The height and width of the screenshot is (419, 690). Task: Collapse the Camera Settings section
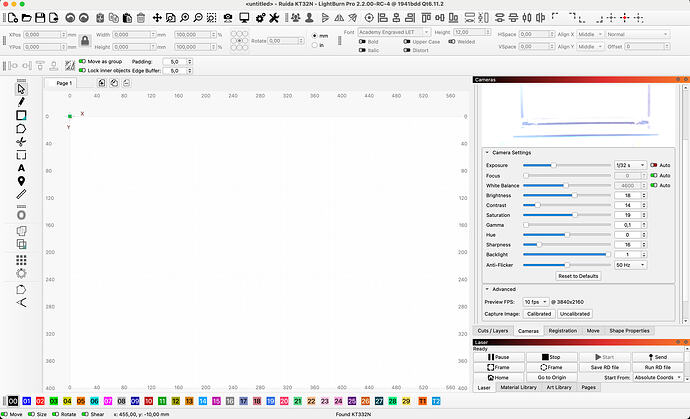coord(487,153)
